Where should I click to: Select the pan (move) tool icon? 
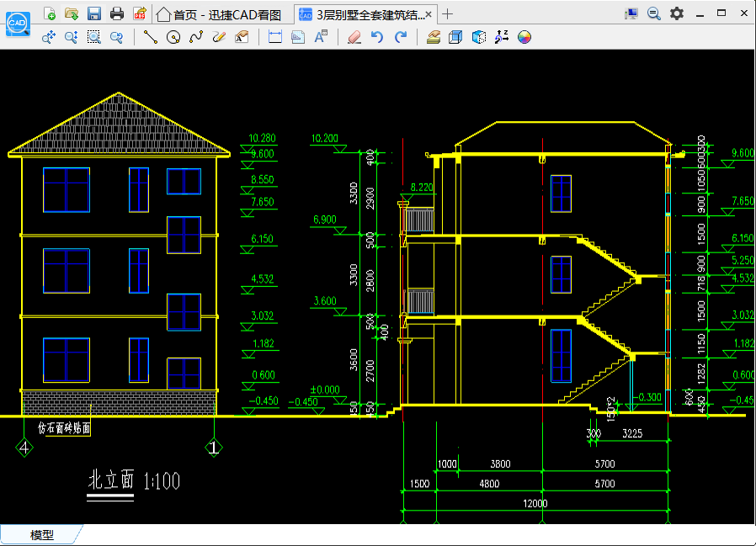click(x=49, y=37)
